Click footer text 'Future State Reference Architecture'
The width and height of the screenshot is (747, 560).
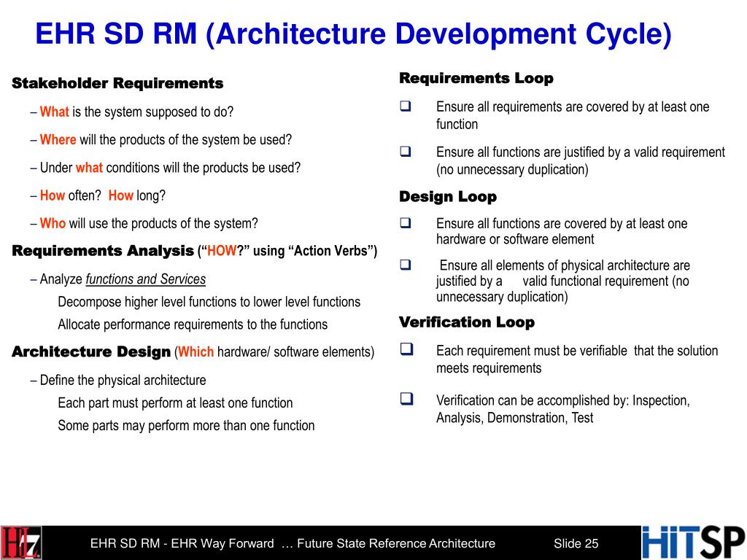(396, 543)
